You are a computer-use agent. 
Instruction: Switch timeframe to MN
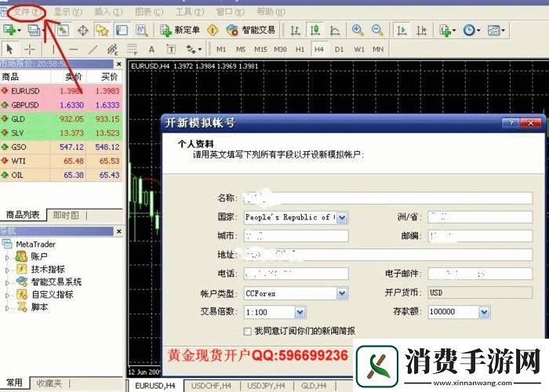(x=378, y=49)
